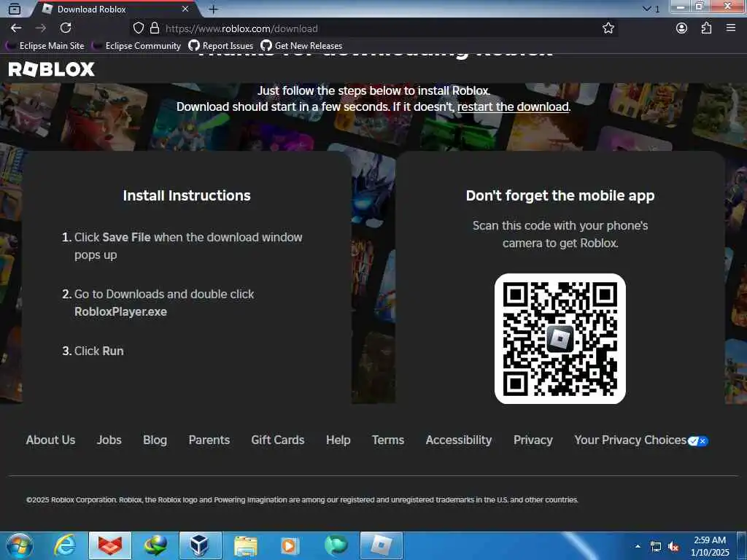Click the Roblox mobile app QR code

(560, 338)
